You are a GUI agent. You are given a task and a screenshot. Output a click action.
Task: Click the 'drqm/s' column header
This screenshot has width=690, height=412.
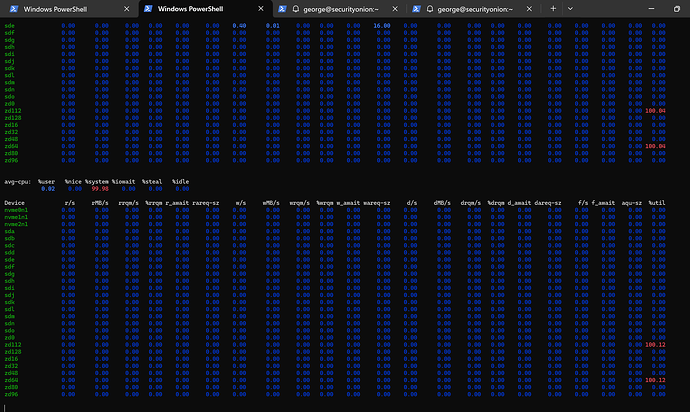tap(471, 203)
